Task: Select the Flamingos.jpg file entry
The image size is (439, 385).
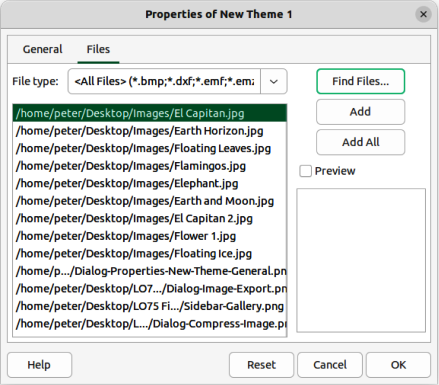Action: (x=150, y=166)
